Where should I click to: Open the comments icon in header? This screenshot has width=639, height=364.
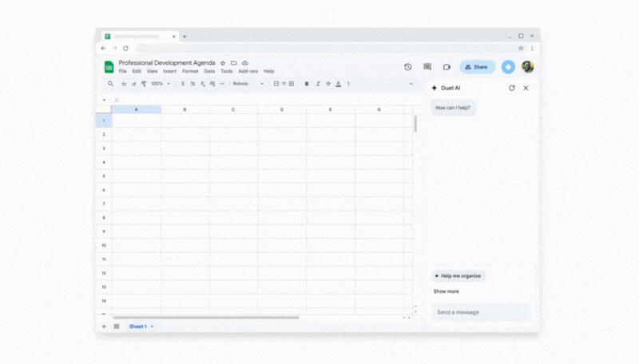point(427,67)
